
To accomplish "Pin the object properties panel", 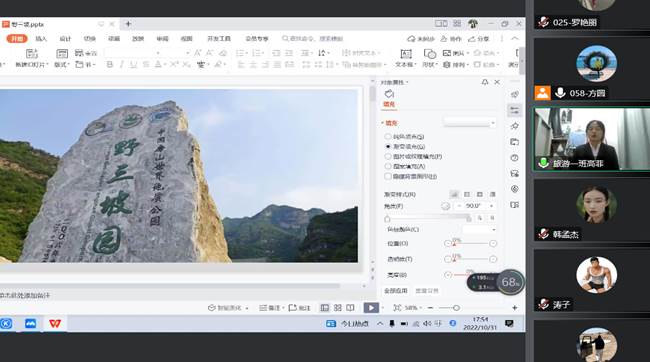I will (485, 82).
